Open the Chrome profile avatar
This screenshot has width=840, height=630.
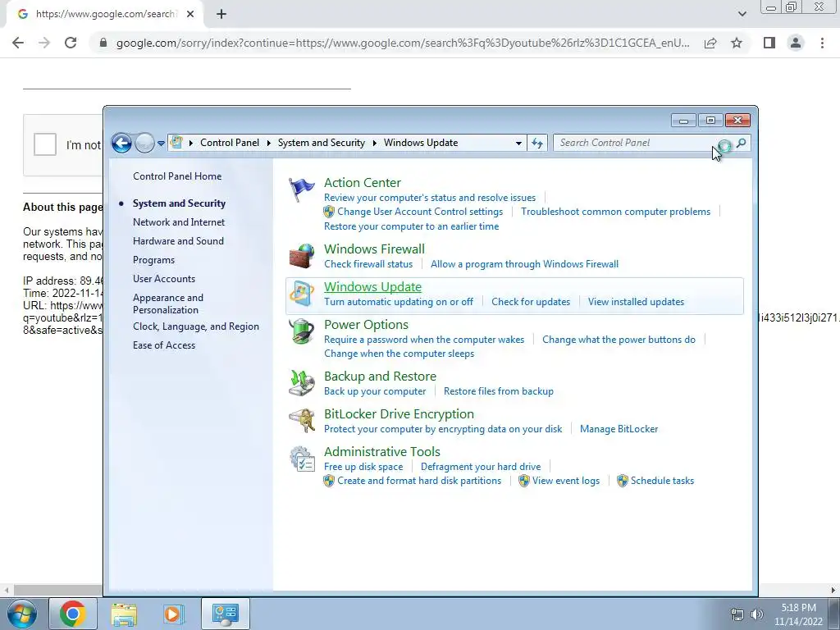coord(796,43)
